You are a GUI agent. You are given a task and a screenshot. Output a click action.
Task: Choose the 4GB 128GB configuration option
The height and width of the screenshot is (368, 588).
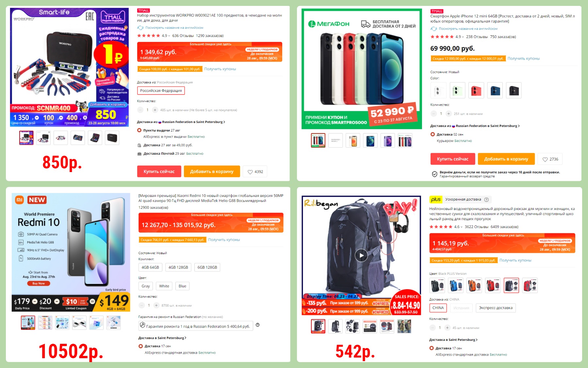click(178, 267)
